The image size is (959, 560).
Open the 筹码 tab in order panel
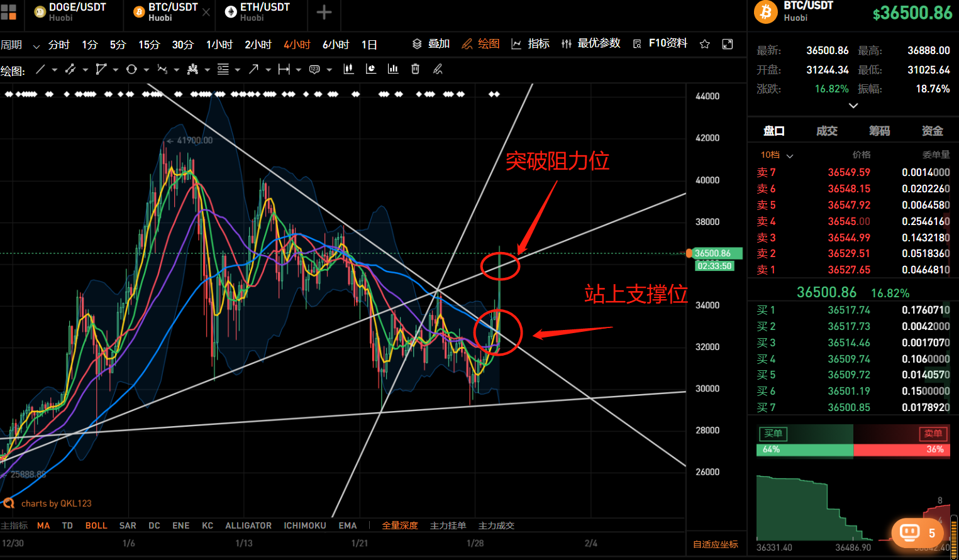click(x=879, y=131)
